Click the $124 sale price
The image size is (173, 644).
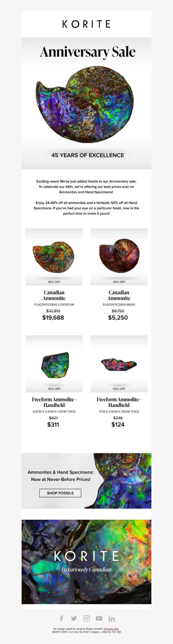(x=118, y=424)
